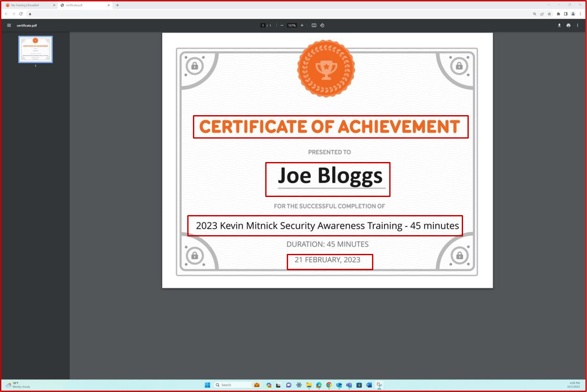The image size is (587, 392).
Task: Print the certificate
Action: click(x=569, y=25)
